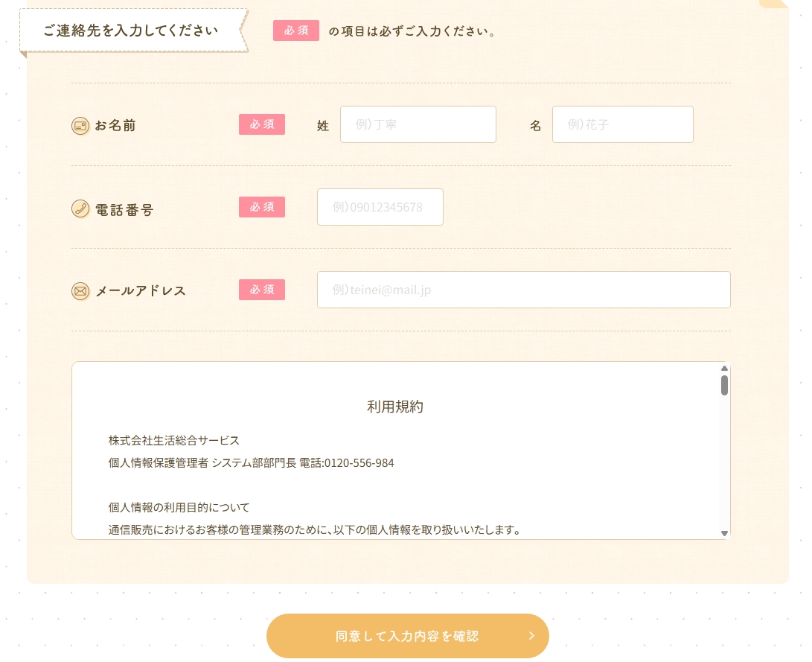Click the 必須 badge in the 電話番号 row

[x=261, y=207]
